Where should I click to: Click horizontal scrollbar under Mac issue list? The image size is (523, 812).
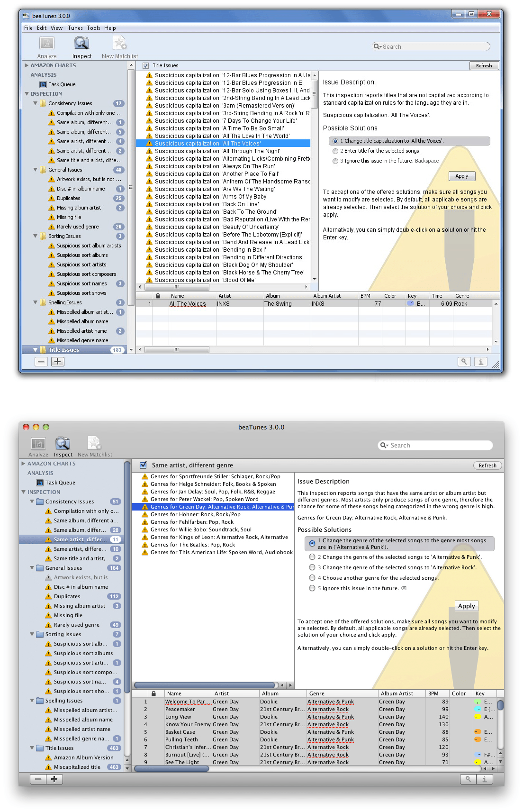[204, 685]
